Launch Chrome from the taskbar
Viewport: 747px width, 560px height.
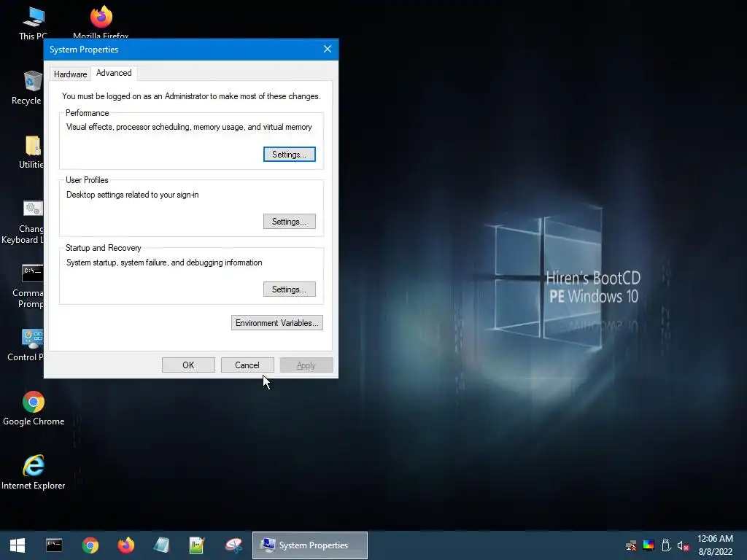tap(90, 545)
